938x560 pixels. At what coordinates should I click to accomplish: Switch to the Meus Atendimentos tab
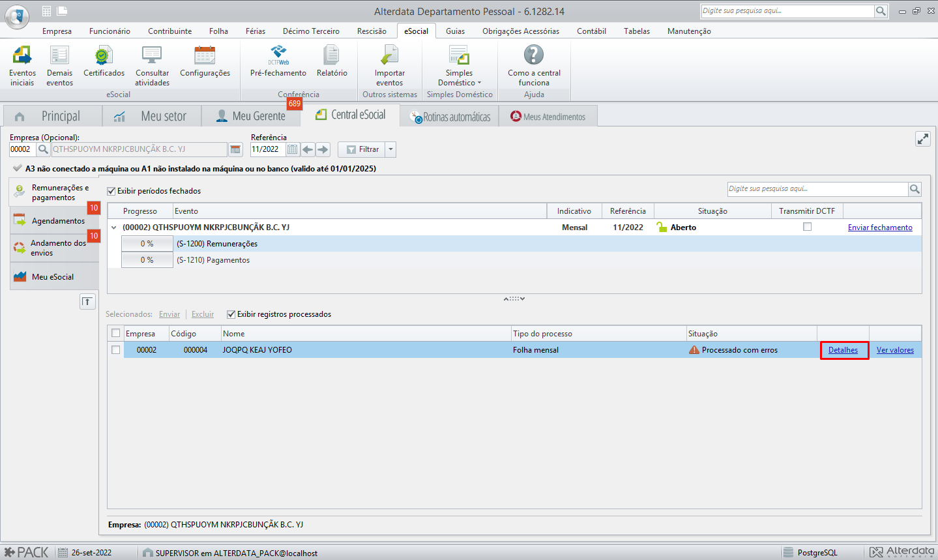[548, 117]
